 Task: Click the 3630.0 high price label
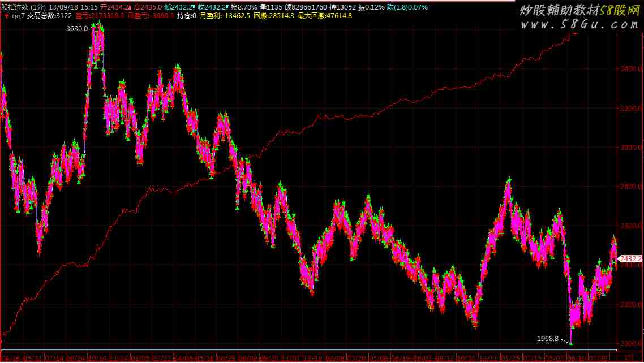[77, 29]
